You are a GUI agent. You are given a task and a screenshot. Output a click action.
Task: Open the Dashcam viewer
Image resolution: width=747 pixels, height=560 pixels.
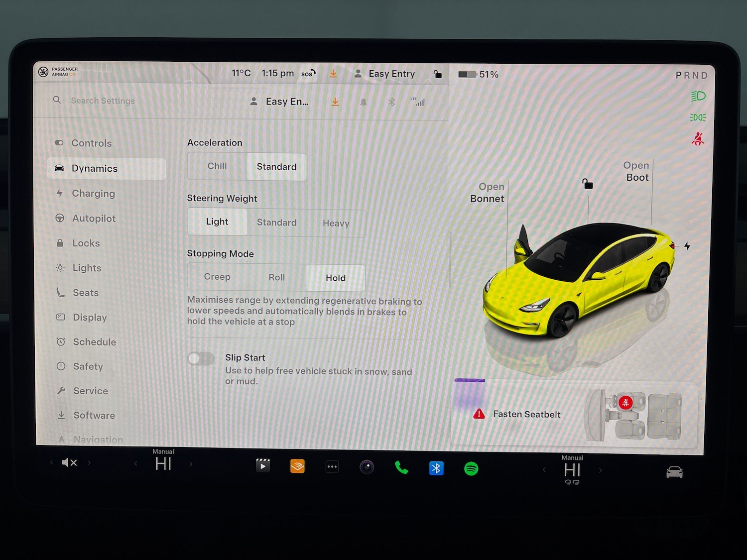[x=367, y=467]
